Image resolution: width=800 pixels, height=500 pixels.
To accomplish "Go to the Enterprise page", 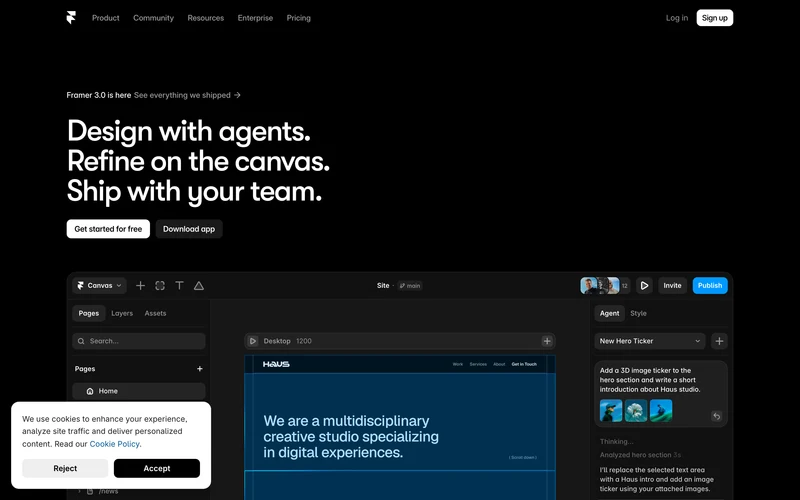I will (x=255, y=18).
